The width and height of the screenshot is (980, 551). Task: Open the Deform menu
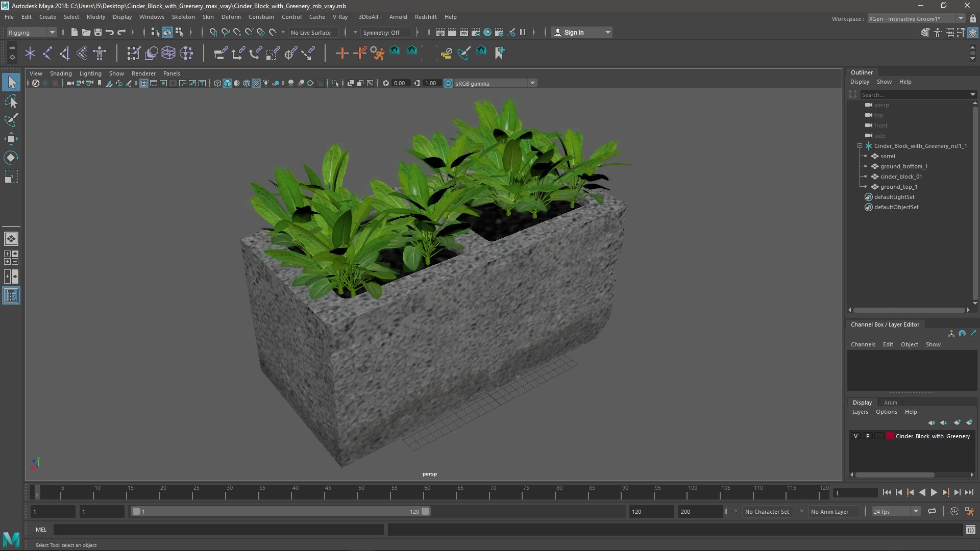(x=231, y=17)
